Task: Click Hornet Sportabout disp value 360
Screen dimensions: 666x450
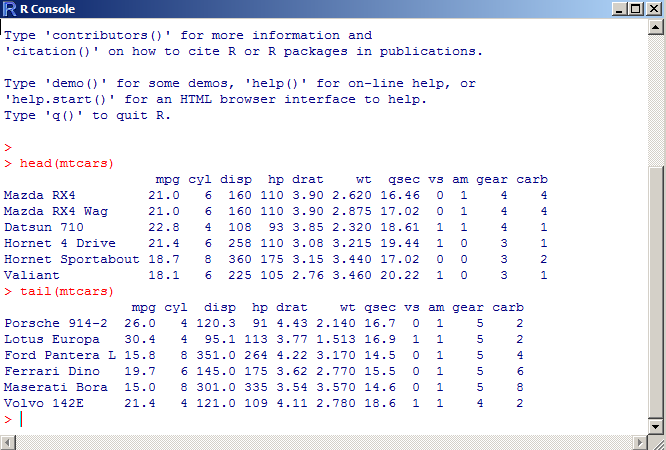Action: 240,259
